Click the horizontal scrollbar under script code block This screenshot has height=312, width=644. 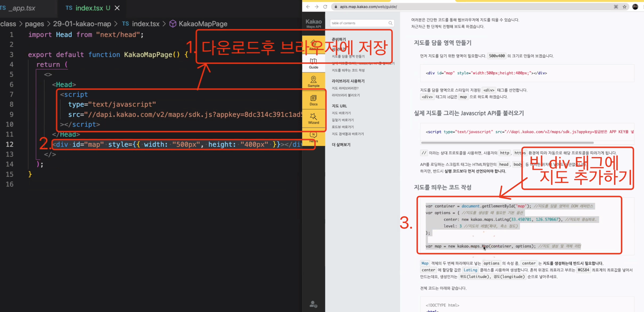click(507, 143)
